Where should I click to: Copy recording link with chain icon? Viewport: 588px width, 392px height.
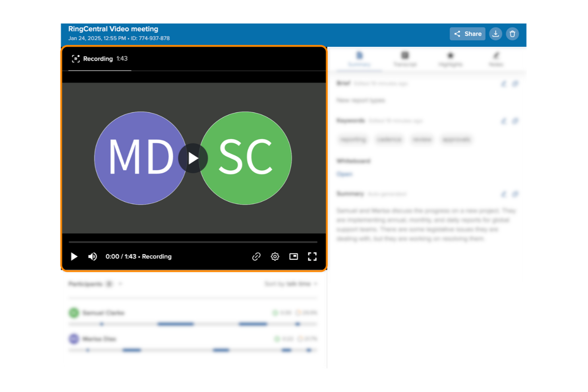pos(256,257)
